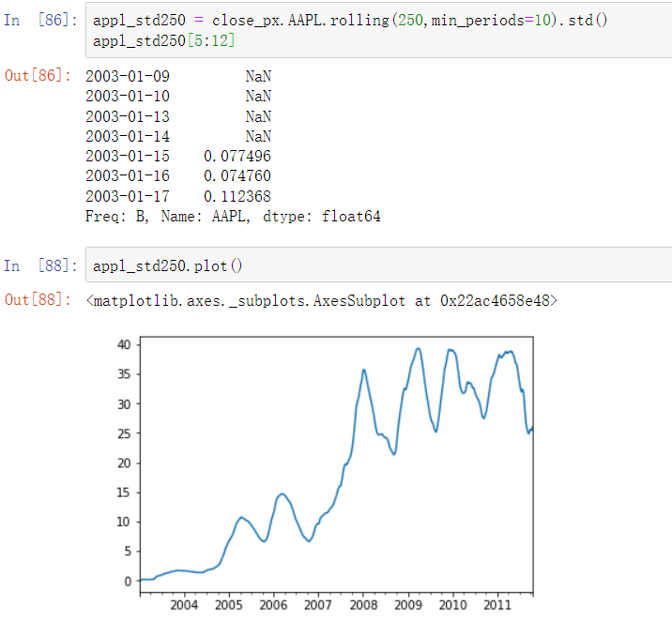This screenshot has height=621, width=672.
Task: Click the 2011 x-axis label
Action: (x=497, y=605)
